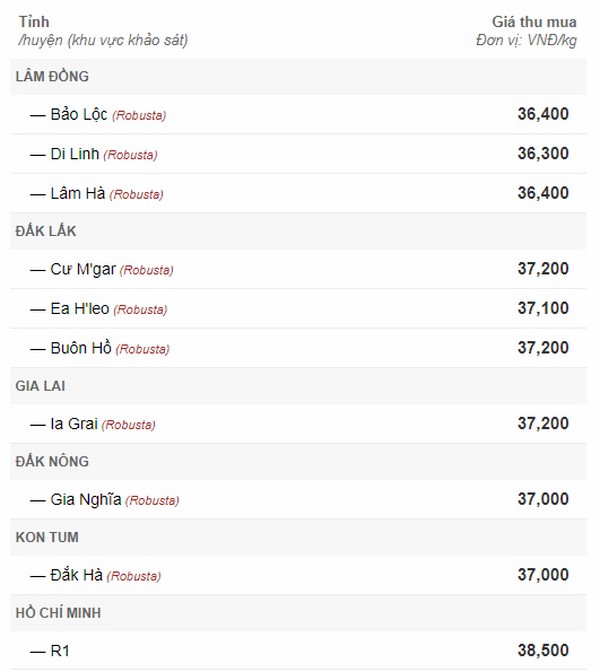600x672 pixels.
Task: Click the Lâm Hà district name
Action: 78,193
